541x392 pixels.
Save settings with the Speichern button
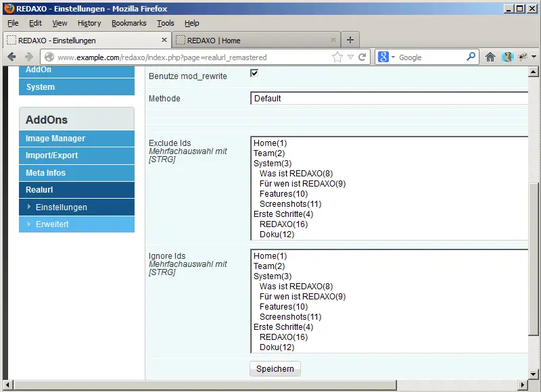coord(275,369)
